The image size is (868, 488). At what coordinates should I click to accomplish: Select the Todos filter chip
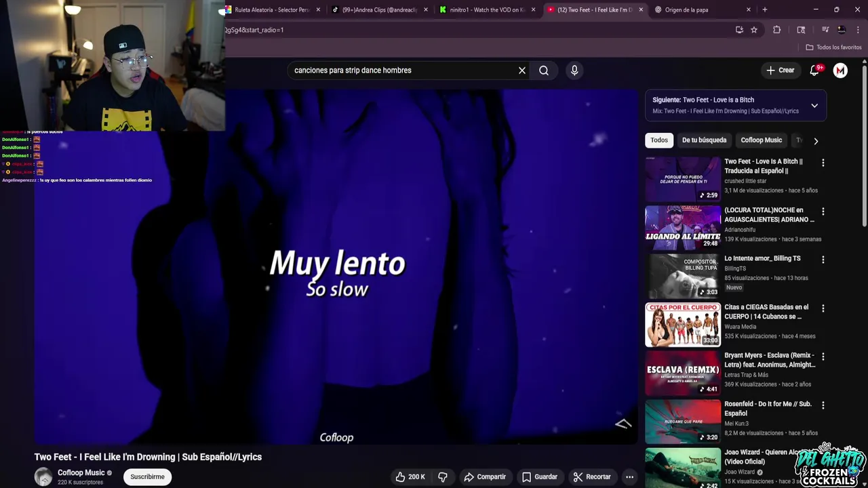click(659, 140)
